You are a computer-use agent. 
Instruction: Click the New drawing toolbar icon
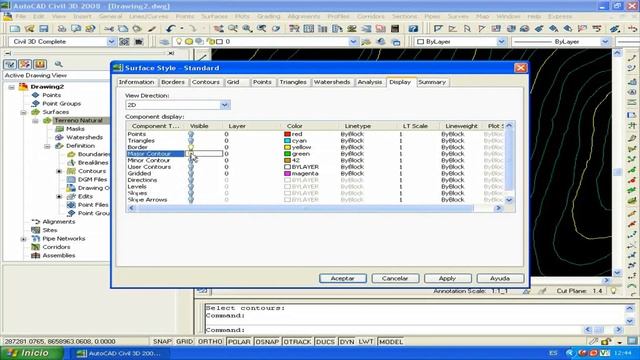pyautogui.click(x=15, y=29)
